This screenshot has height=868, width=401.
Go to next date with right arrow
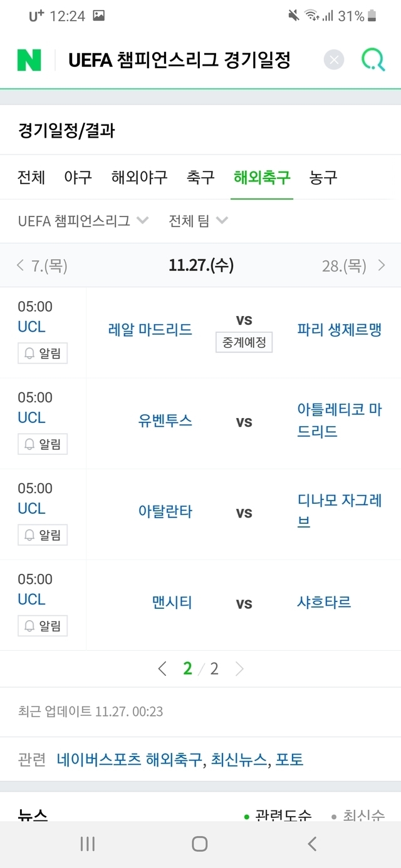coord(382,265)
